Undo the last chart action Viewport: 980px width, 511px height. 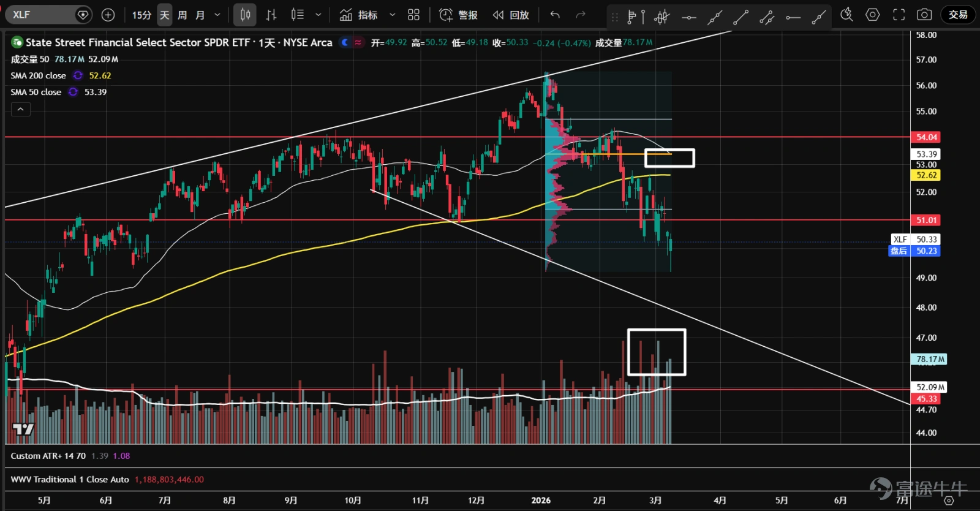pos(555,15)
